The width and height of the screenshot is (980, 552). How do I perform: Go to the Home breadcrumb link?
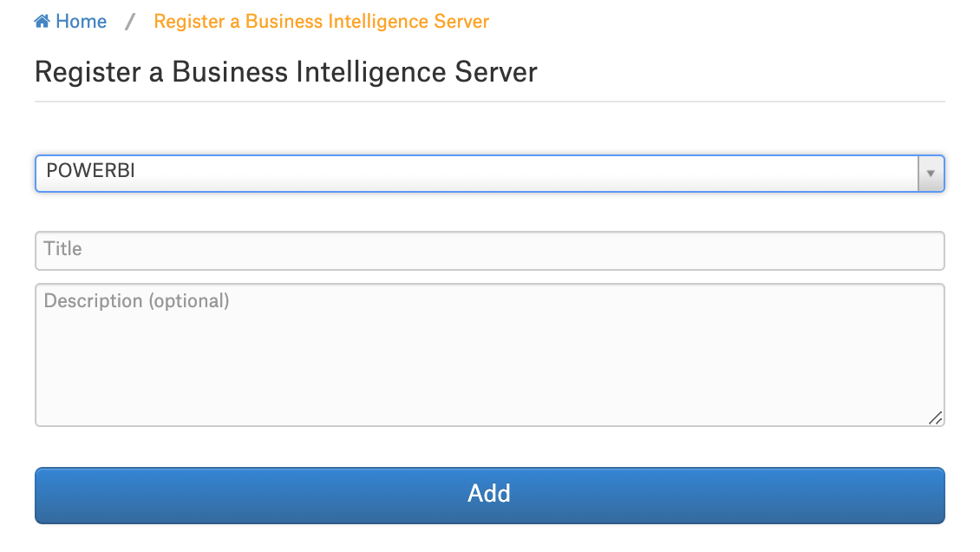click(x=70, y=21)
